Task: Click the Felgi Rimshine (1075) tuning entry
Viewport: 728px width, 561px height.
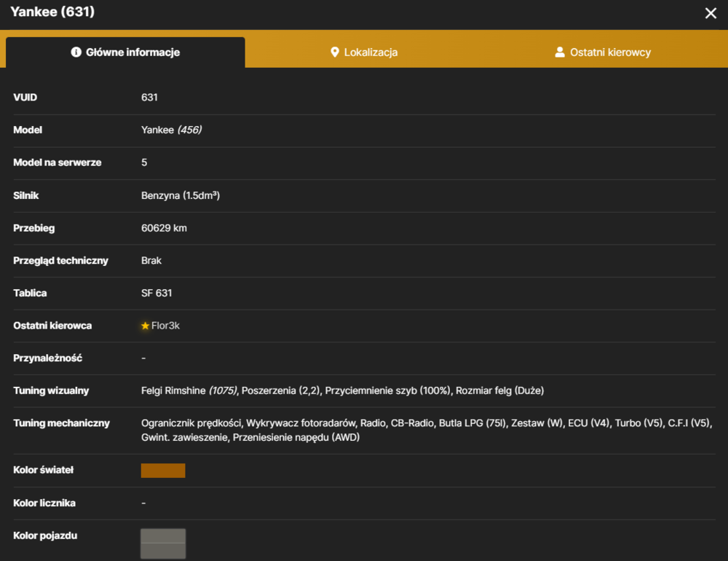Action: pos(189,391)
